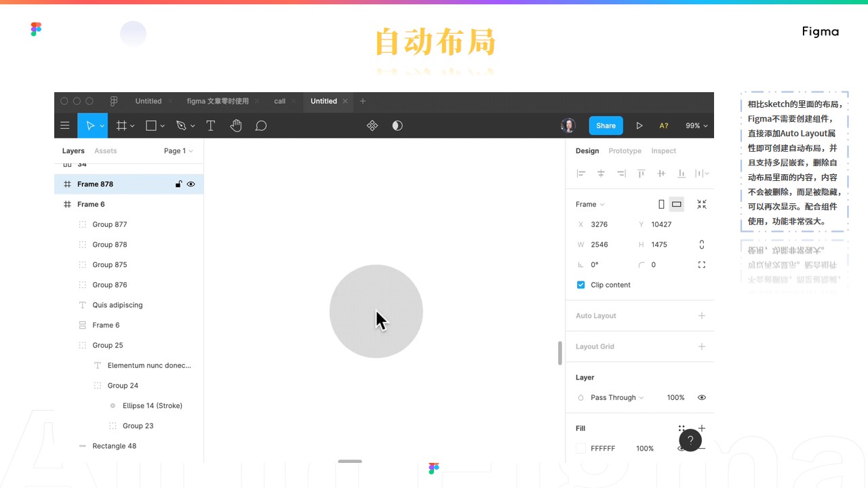Add Auto Layout with plus icon
Viewport: 868px width, 488px height.
coord(702,316)
